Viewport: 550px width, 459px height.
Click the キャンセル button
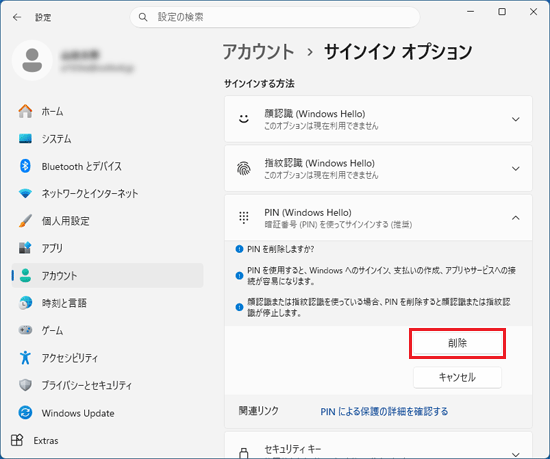(x=457, y=377)
